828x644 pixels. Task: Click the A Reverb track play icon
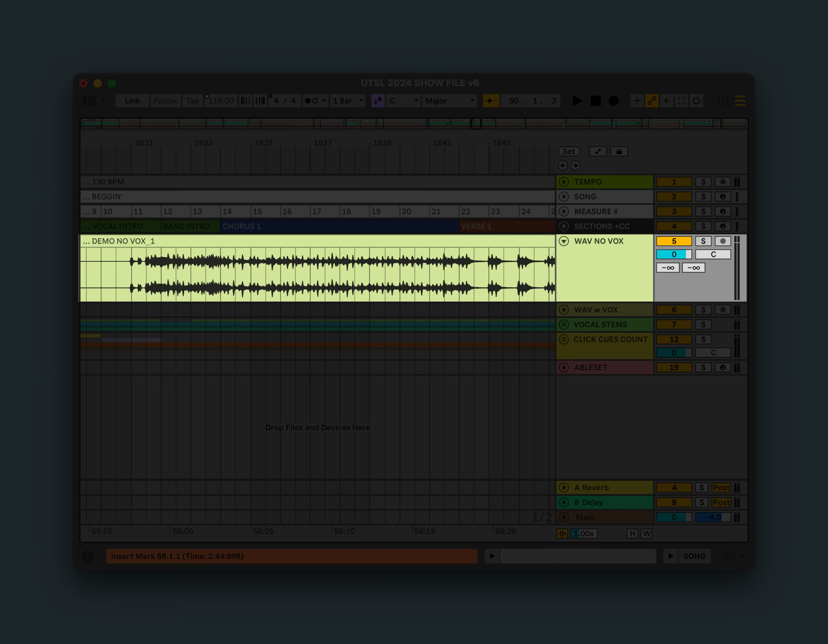point(564,488)
